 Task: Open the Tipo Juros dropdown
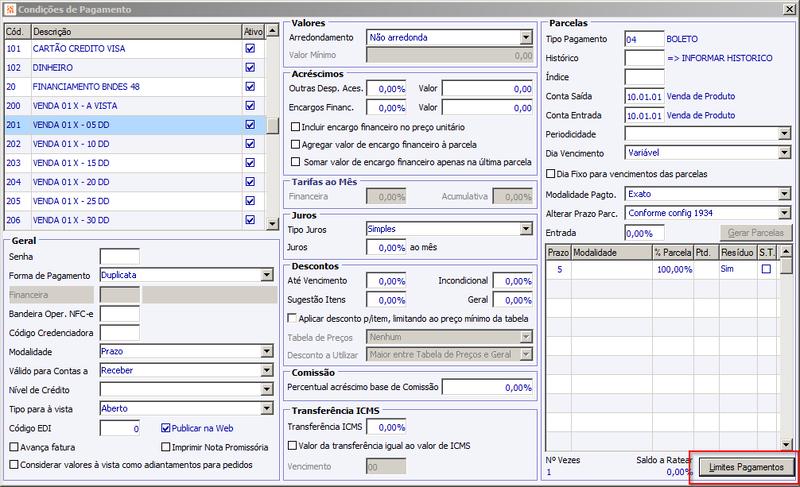(526, 229)
